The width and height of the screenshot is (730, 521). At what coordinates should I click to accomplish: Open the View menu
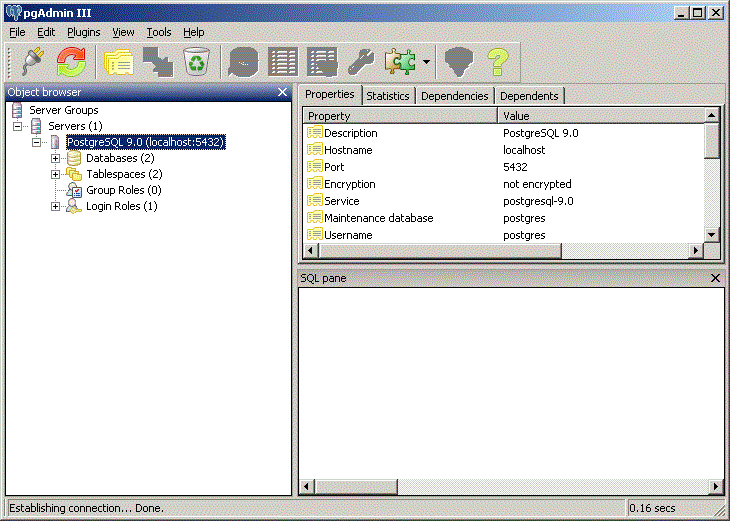(x=123, y=32)
